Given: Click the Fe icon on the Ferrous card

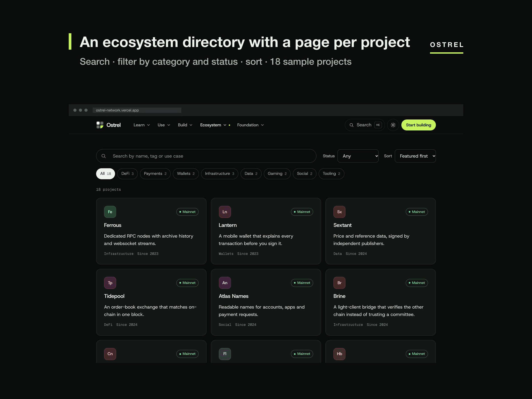Looking at the screenshot, I should click(110, 212).
